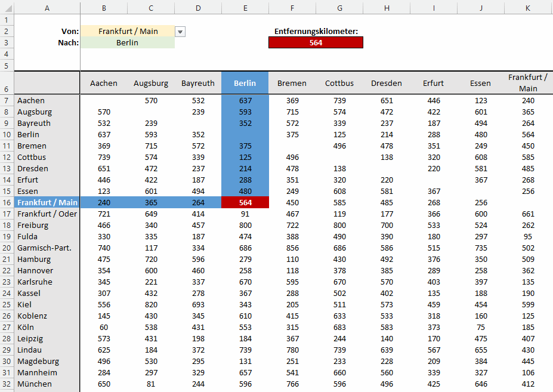Click 145 in the Koblenz row
The width and height of the screenshot is (553, 392).
click(x=104, y=316)
